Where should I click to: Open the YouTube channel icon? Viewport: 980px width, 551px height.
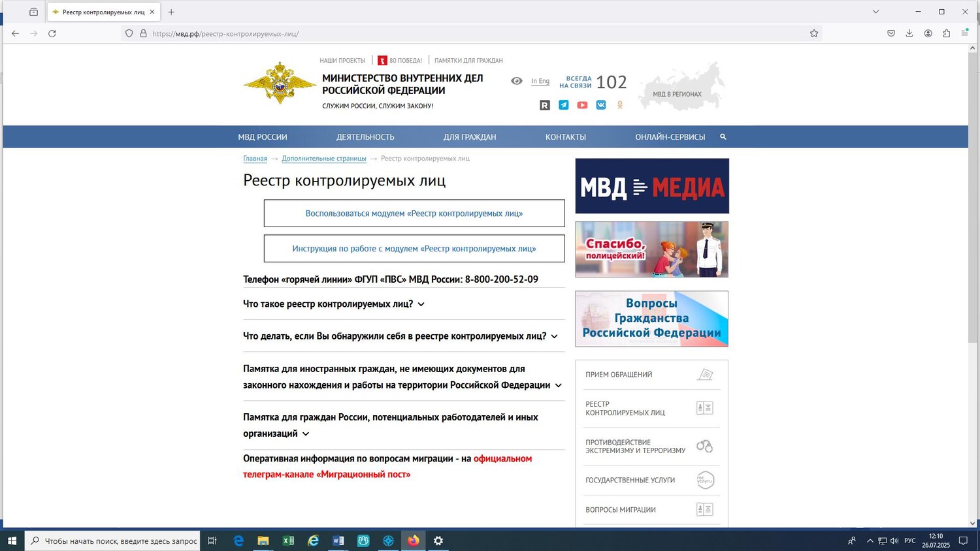[x=582, y=105]
